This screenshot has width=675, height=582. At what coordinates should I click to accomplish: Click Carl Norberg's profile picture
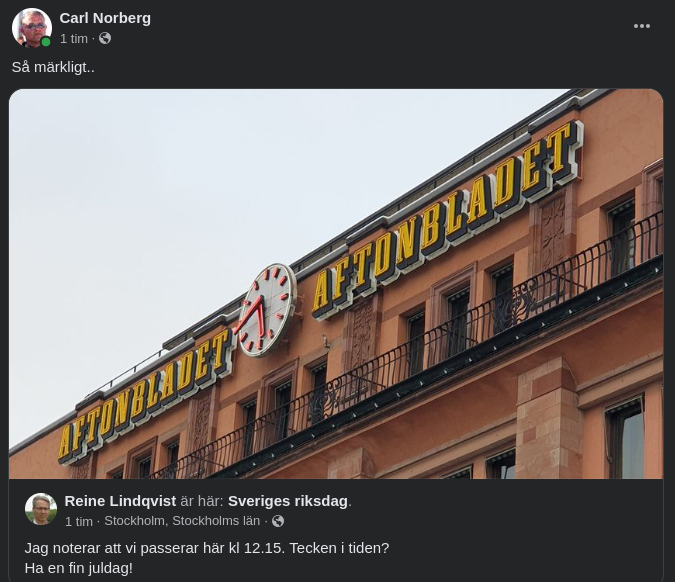click(x=32, y=28)
